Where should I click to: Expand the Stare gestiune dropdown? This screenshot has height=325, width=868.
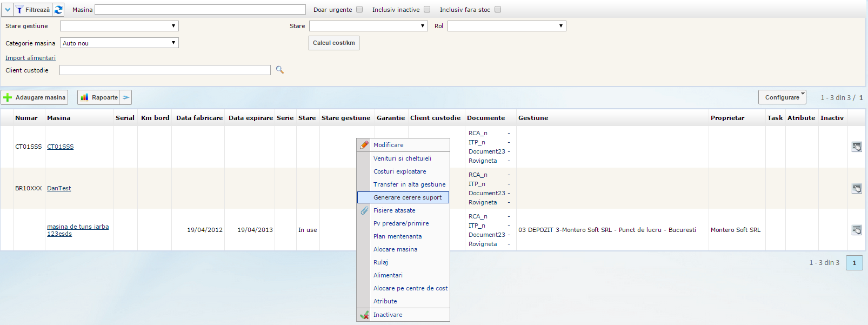[119, 26]
